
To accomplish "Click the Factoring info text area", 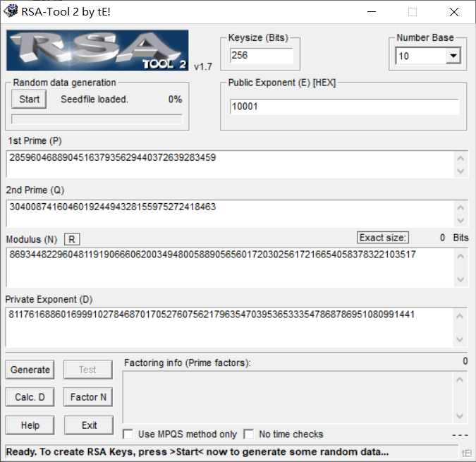I will point(288,397).
